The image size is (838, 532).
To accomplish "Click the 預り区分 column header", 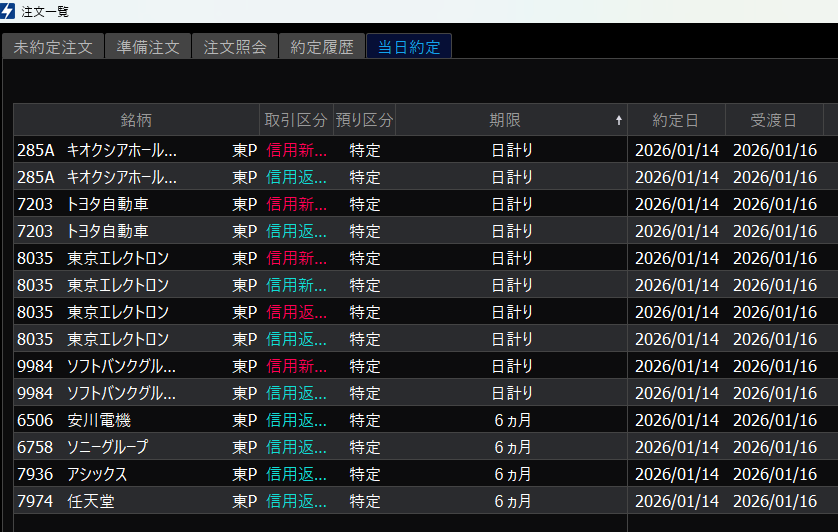I will coord(364,120).
